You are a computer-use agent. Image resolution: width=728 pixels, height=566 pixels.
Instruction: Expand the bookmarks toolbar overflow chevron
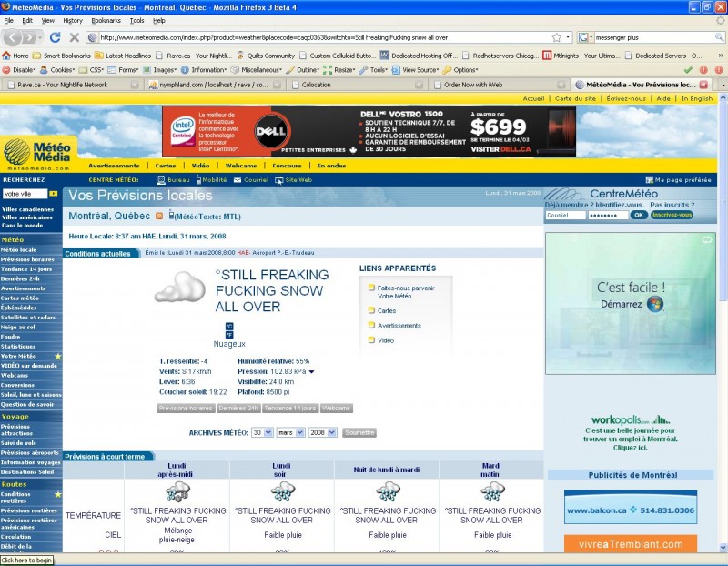click(x=721, y=56)
